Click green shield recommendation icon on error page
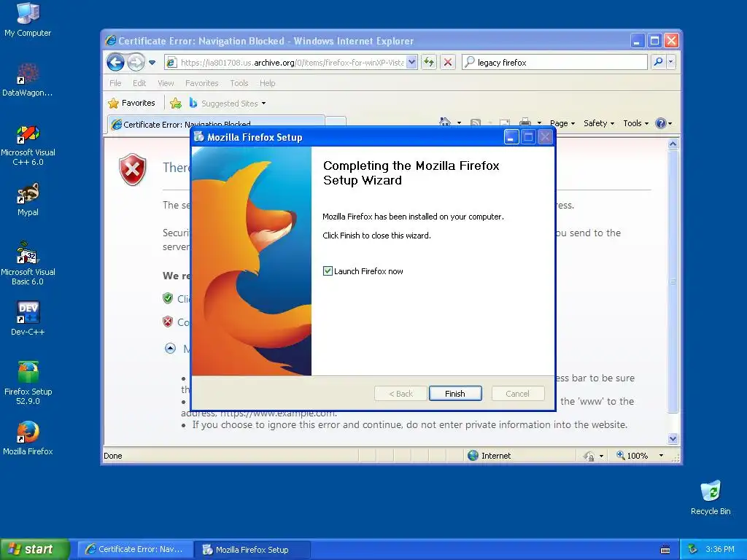Screen dimensions: 747x560 point(168,298)
